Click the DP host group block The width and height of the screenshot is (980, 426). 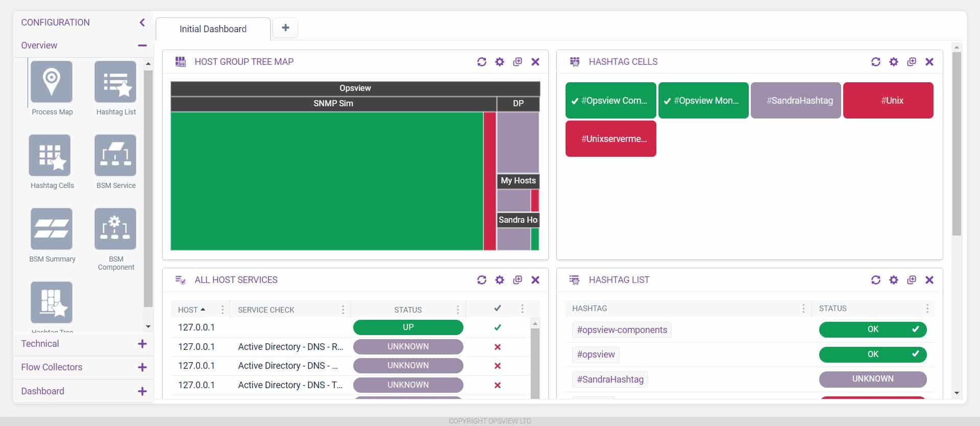[x=518, y=143]
